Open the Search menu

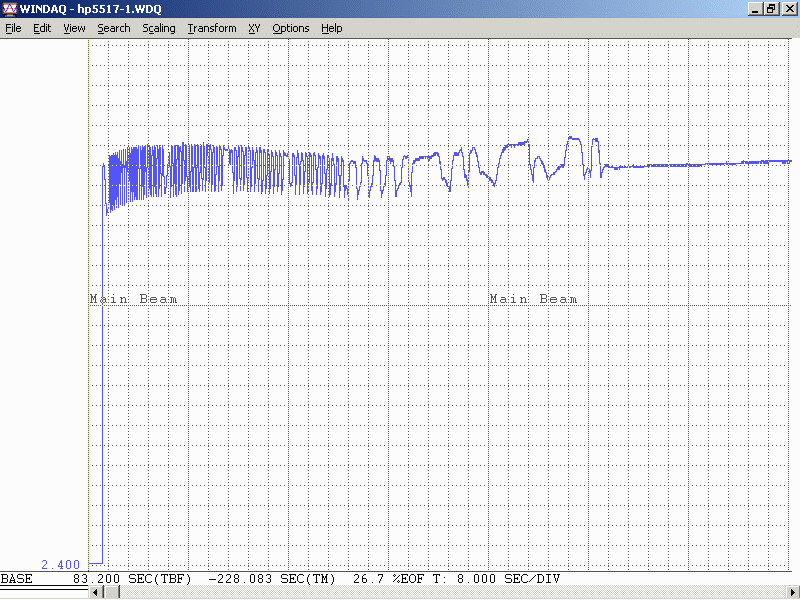114,28
